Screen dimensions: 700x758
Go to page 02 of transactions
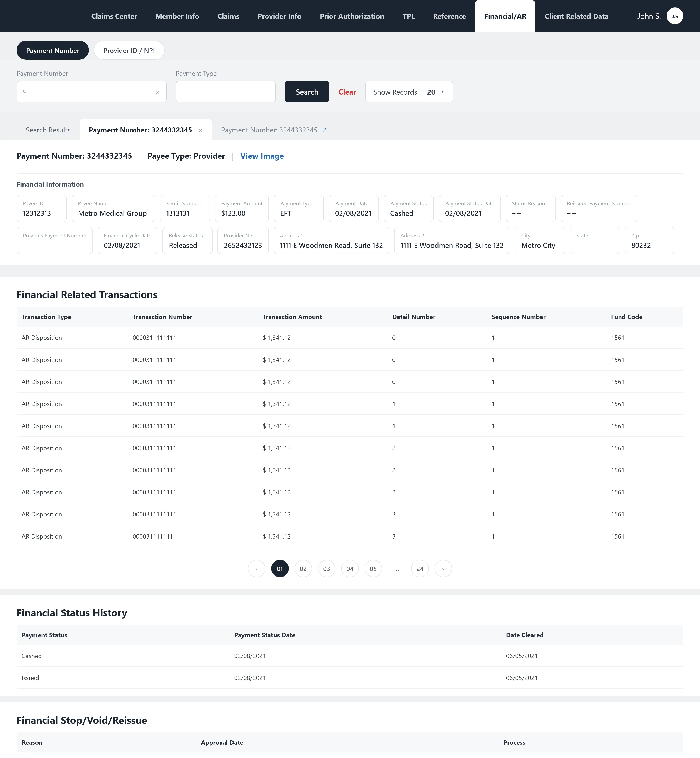point(303,569)
